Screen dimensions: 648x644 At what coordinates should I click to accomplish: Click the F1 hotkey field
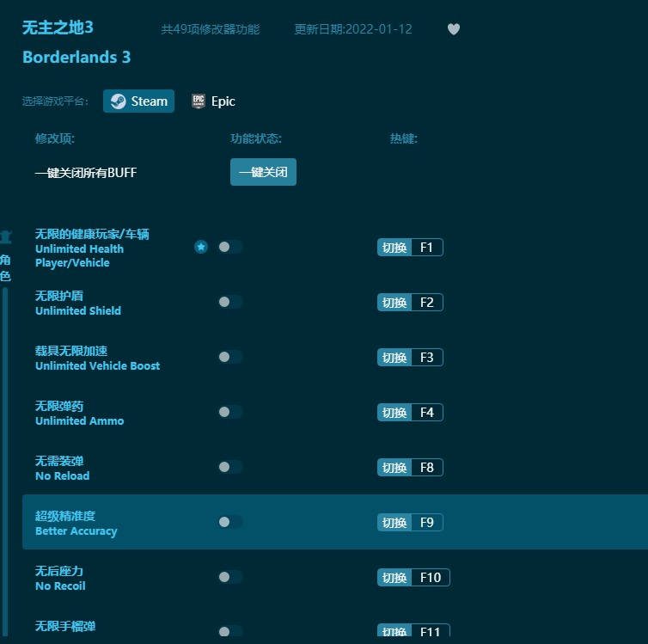click(x=427, y=247)
